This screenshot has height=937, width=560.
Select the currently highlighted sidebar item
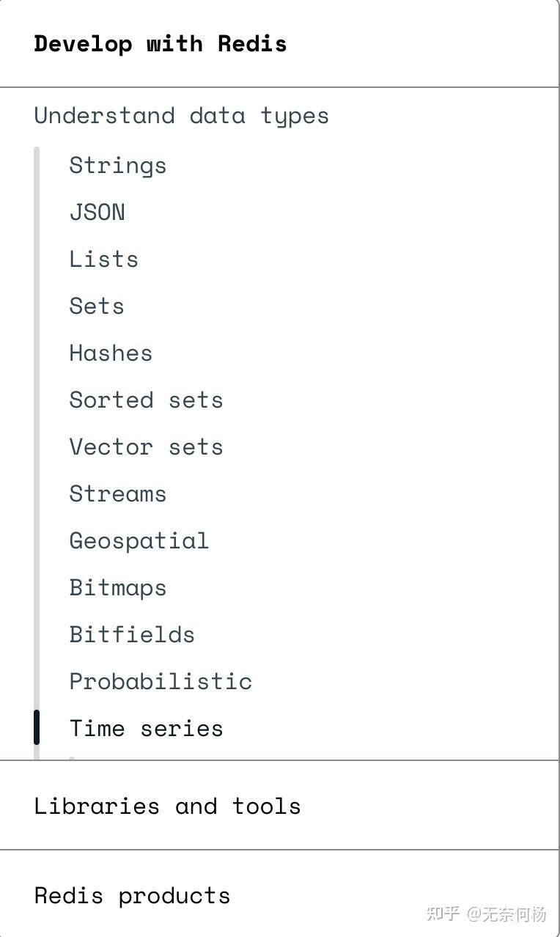coord(146,728)
